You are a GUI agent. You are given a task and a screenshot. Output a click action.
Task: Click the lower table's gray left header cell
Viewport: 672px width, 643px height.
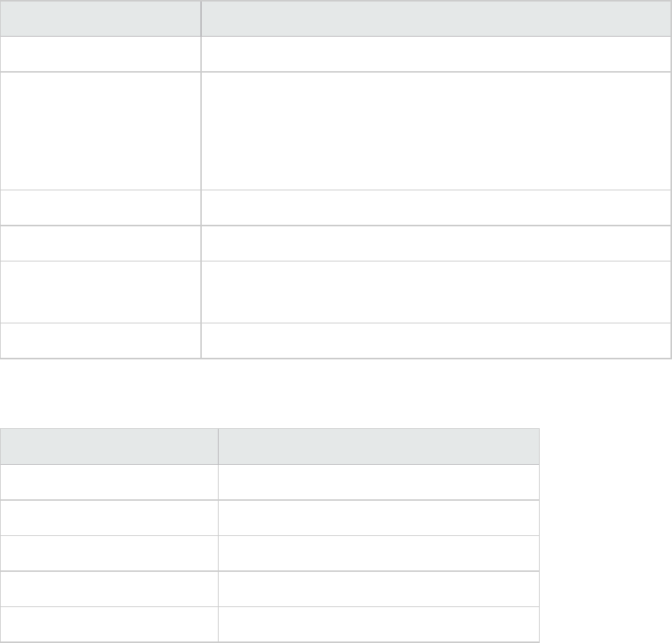point(109,447)
